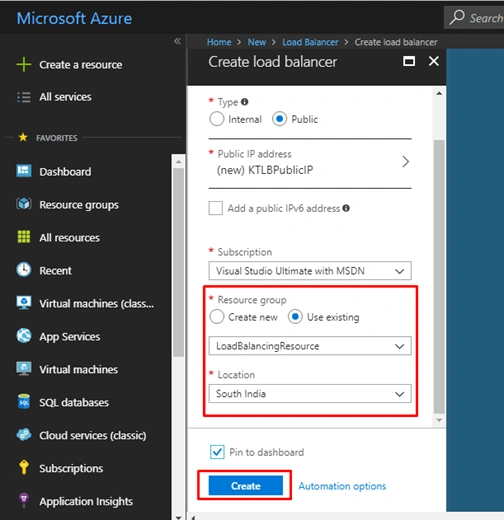This screenshot has width=504, height=520.
Task: Open the Recent clock icon
Action: tap(24, 270)
